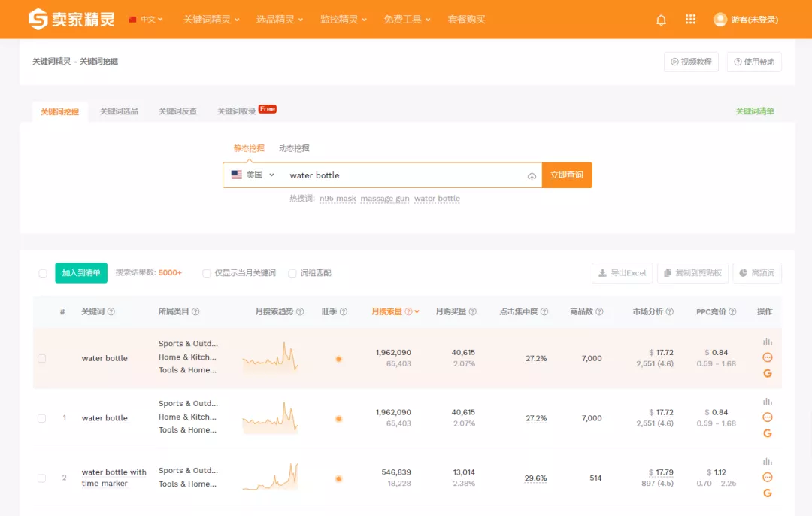Click the Google icon in first row
The image size is (812, 516).
pyautogui.click(x=767, y=373)
